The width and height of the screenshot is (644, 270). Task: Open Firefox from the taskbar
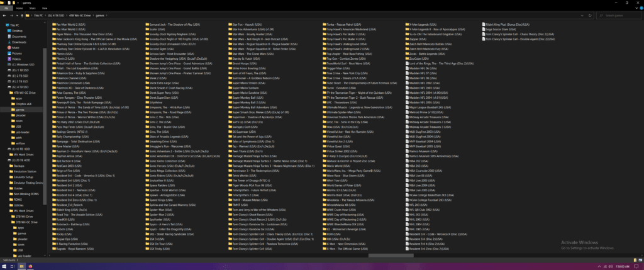[30, 266]
